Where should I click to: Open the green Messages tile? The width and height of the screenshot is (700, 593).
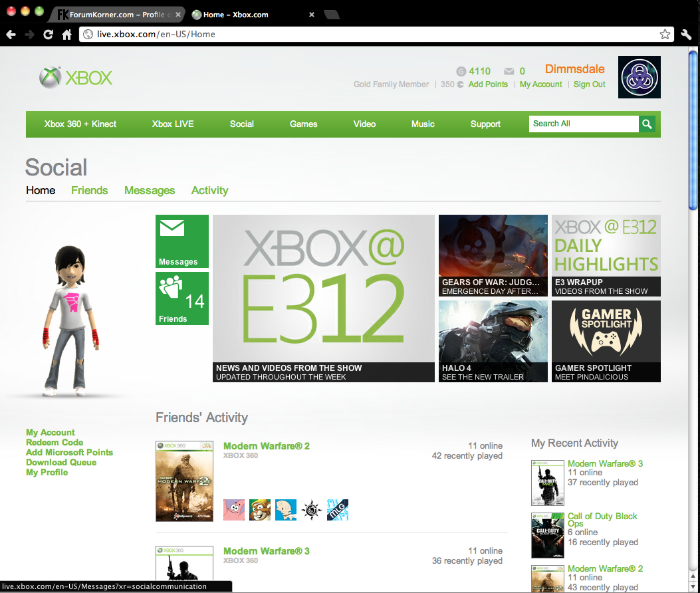click(181, 241)
